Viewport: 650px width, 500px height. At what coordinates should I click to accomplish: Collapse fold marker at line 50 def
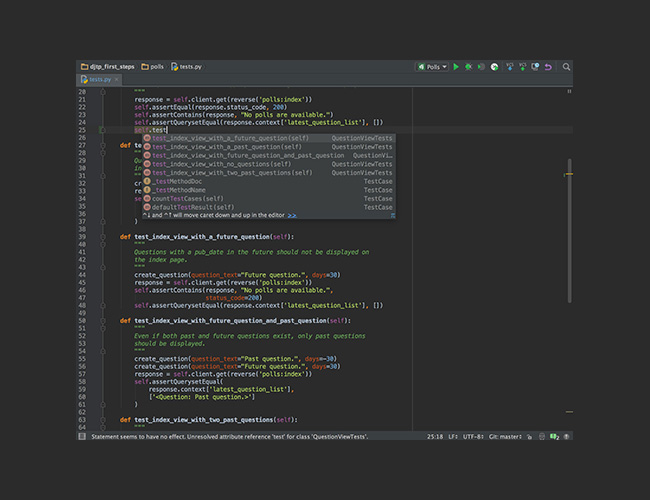(x=103, y=321)
